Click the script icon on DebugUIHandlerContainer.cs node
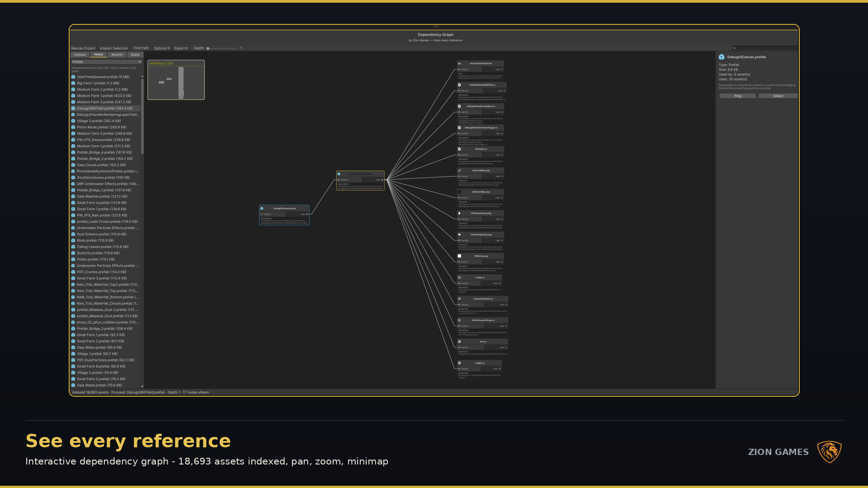Screen dimensions: 868x488 (x=460, y=106)
